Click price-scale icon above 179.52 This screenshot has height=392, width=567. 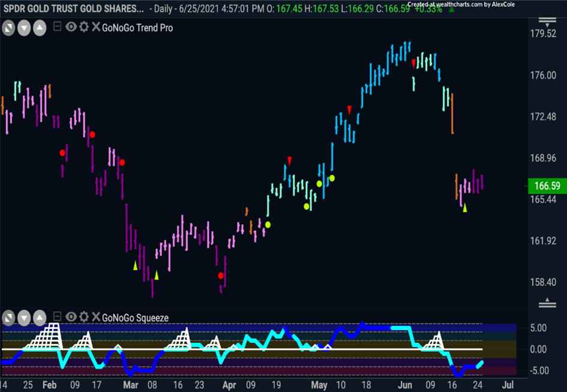(x=547, y=22)
